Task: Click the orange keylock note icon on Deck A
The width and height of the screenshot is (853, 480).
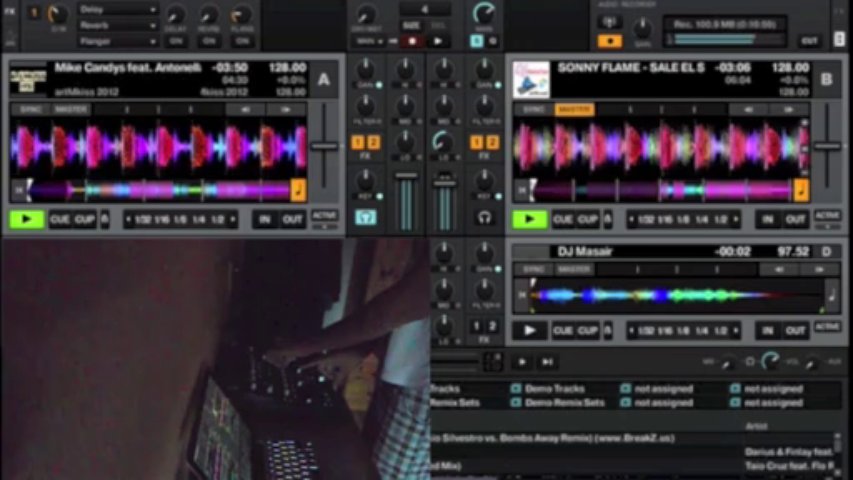Action: point(298,189)
